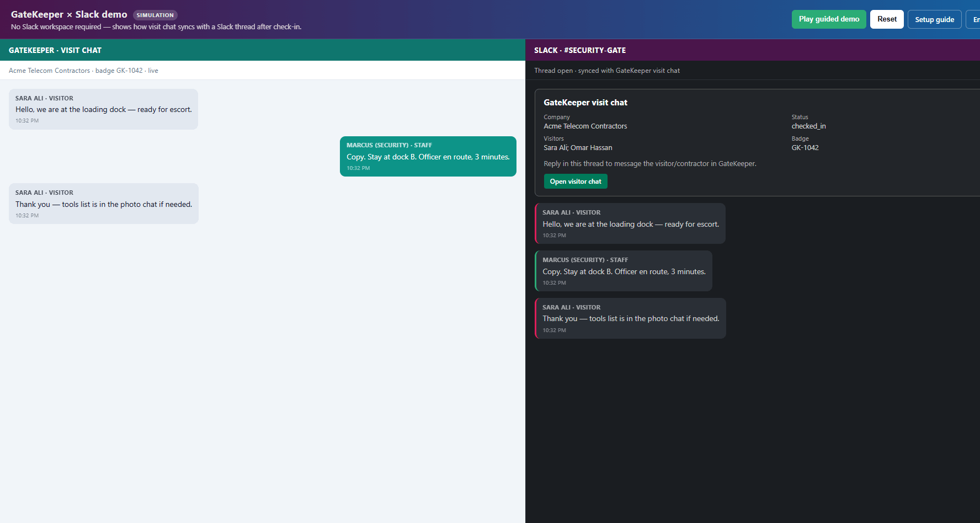Click company value 'Acme Telecom Contractors' in Slack card
This screenshot has height=523, width=980.
click(585, 126)
